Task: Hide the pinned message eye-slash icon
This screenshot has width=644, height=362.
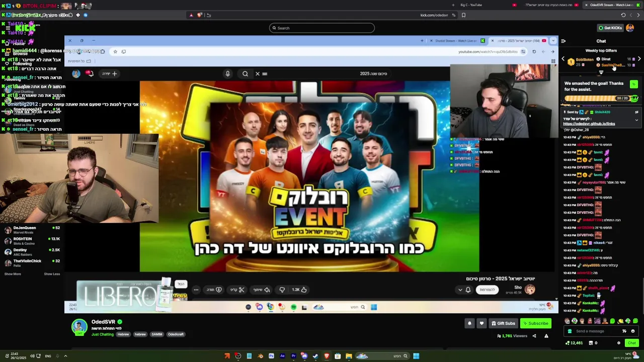Action: [636, 112]
